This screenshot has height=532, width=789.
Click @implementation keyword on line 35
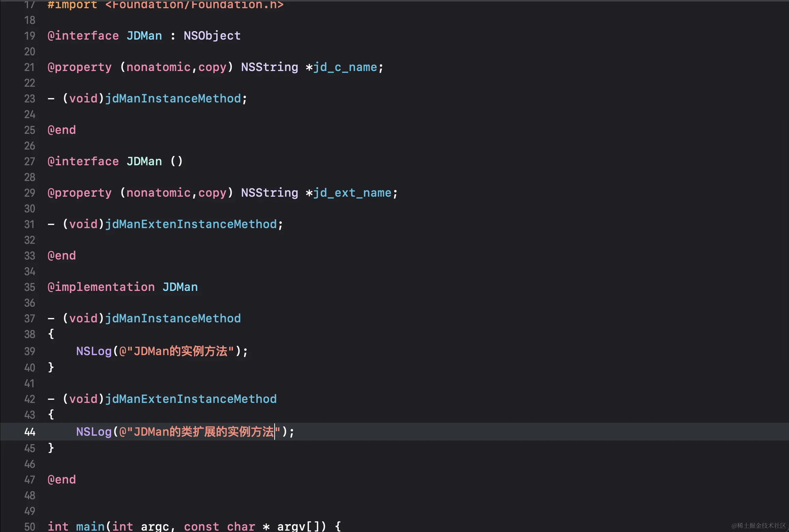[x=101, y=287]
